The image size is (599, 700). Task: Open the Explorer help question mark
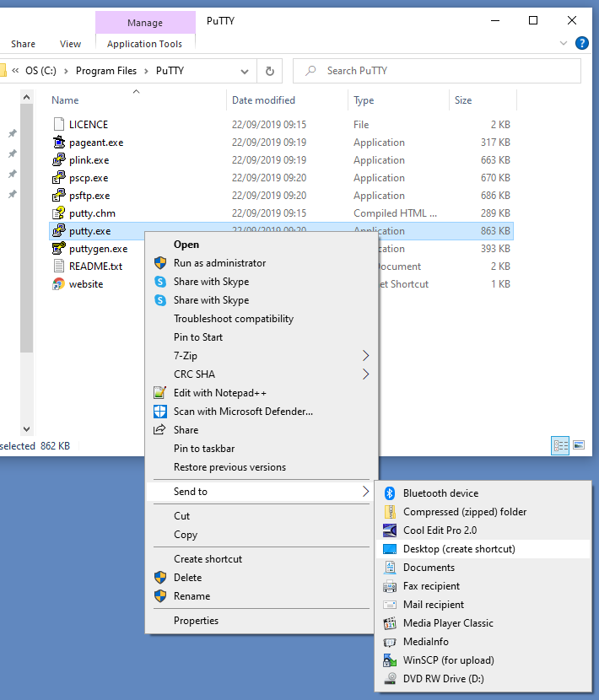(x=581, y=43)
